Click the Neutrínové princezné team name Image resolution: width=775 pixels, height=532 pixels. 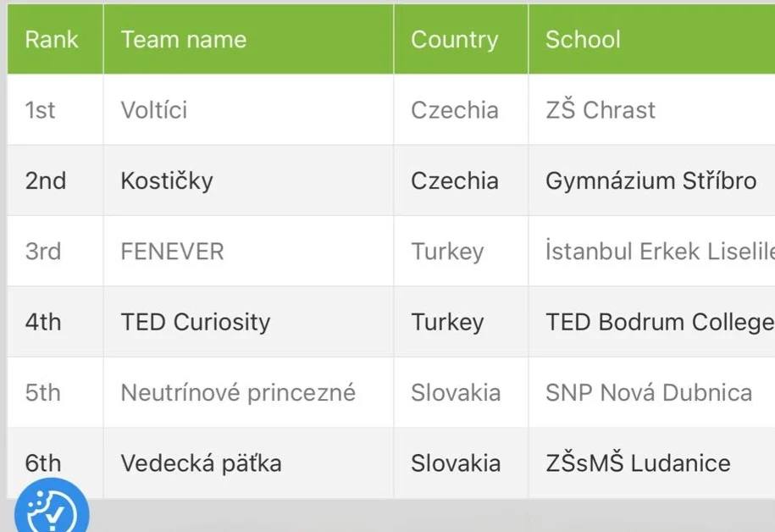pos(238,393)
